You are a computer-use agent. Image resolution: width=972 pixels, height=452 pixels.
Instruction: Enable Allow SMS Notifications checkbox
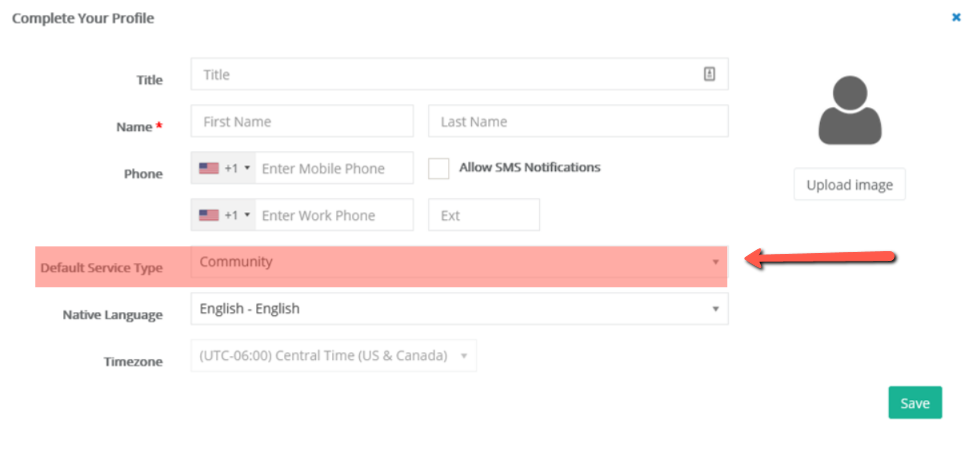click(x=439, y=169)
